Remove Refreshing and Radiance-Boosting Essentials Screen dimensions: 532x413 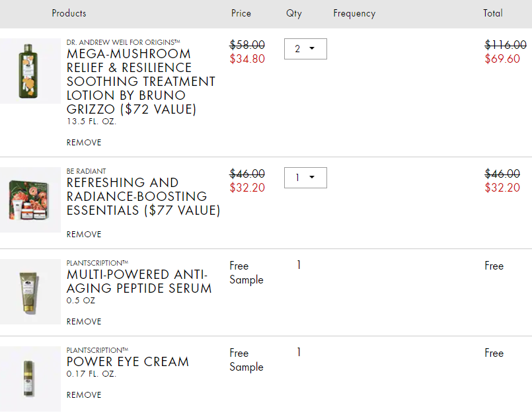84,235
